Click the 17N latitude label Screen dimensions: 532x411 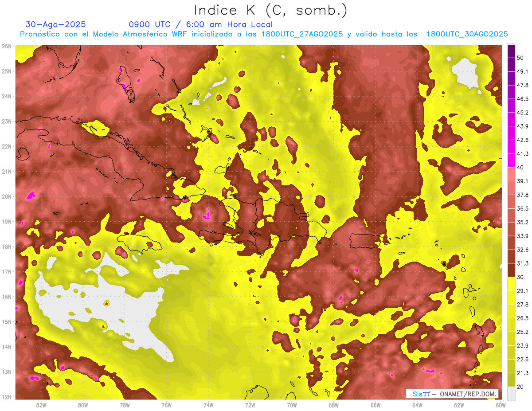point(7,272)
